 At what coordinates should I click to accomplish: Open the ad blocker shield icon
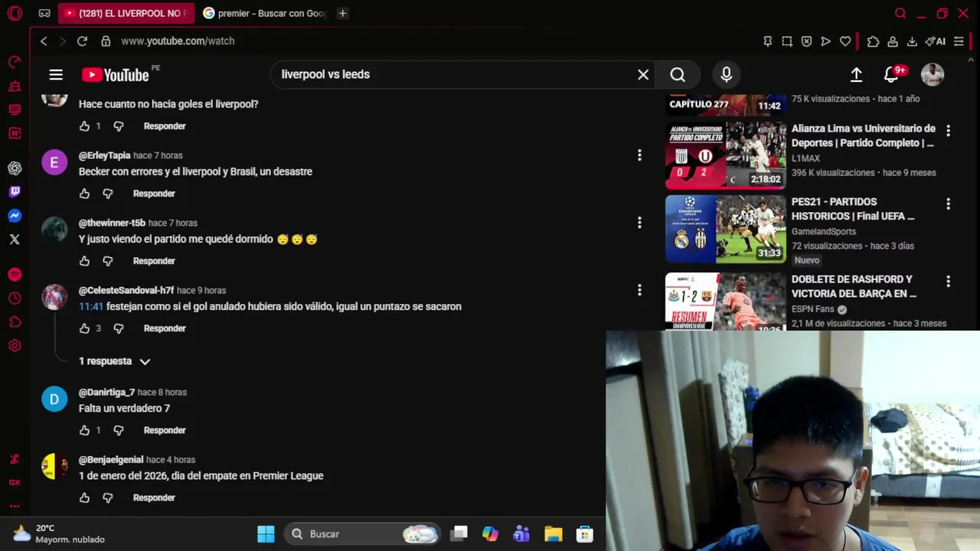click(x=806, y=41)
